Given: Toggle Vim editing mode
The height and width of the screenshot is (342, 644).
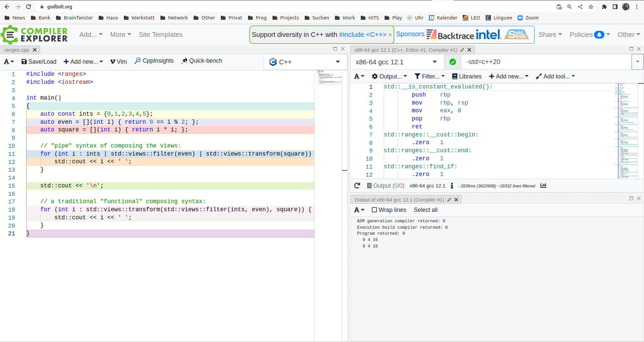Looking at the screenshot, I should [x=118, y=62].
